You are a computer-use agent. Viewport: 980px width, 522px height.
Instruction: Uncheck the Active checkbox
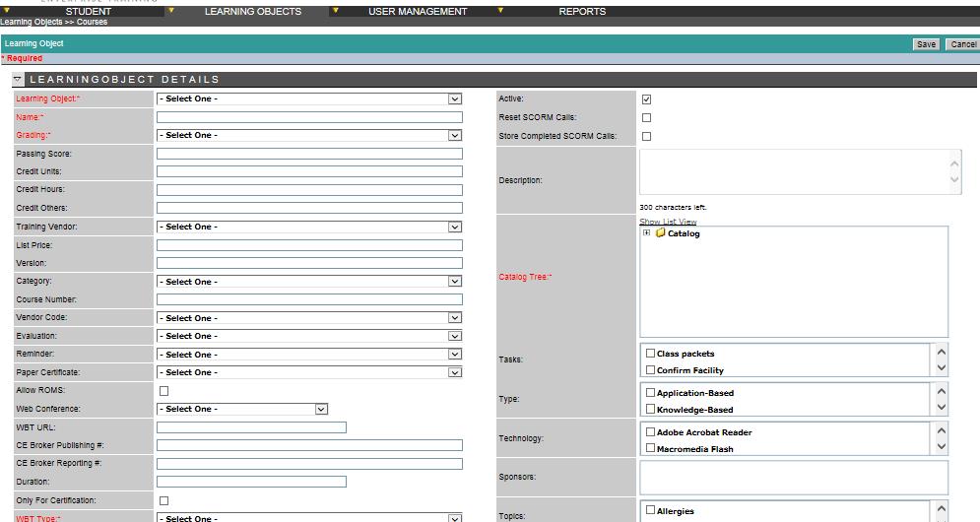click(x=646, y=99)
